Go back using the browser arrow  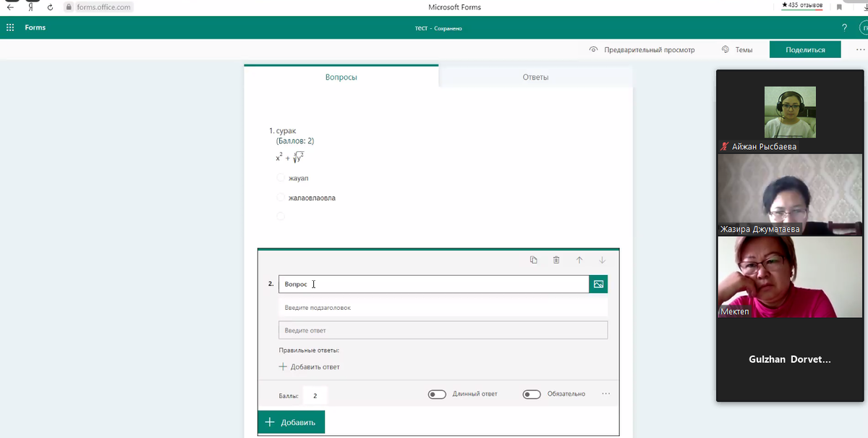point(10,7)
